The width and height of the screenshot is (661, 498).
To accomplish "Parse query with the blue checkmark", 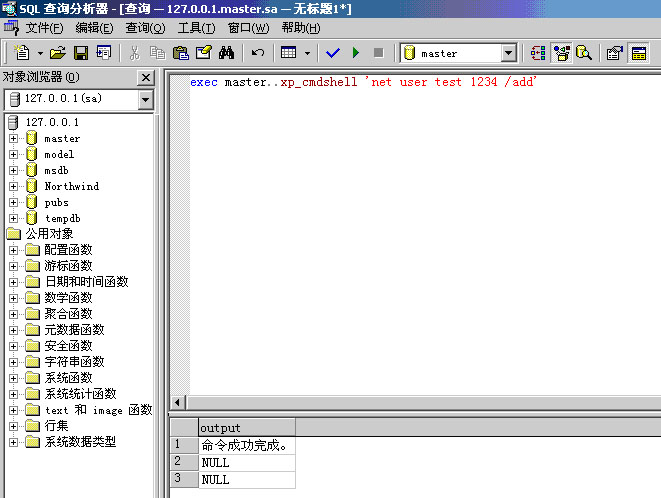I will click(333, 53).
